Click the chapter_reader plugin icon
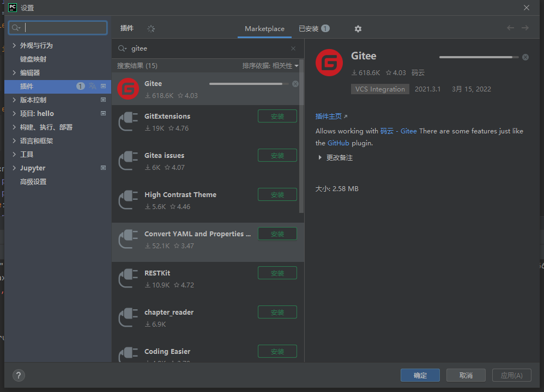Screen dimensions: 544x392 pyautogui.click(x=128, y=317)
